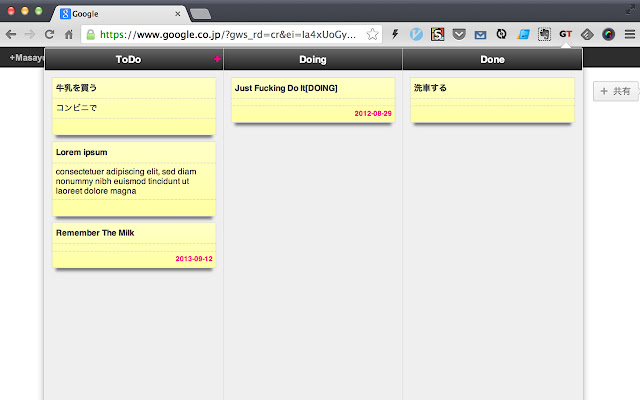This screenshot has width=640, height=400.
Task: Select the Google browser tab
Action: point(120,14)
